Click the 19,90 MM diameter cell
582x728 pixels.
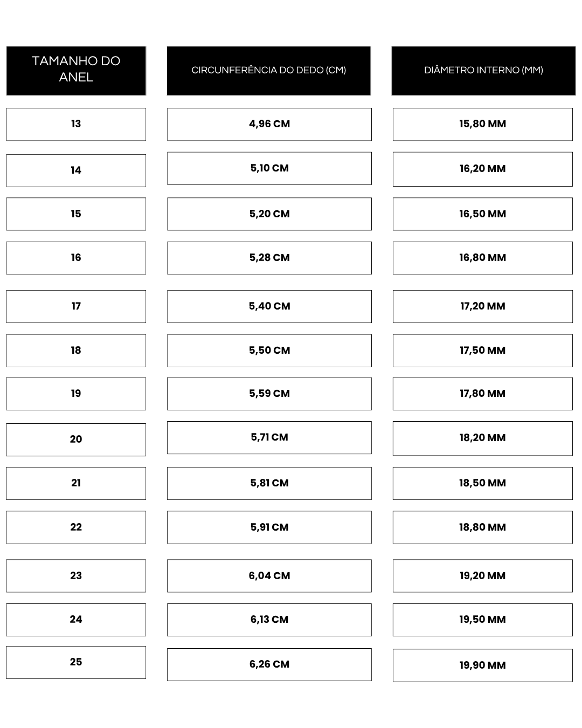(482, 665)
